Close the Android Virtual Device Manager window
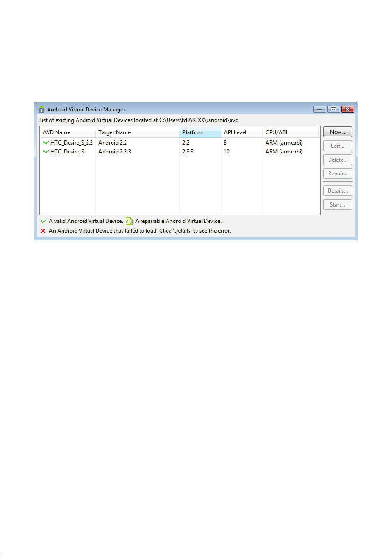The height and width of the screenshot is (556, 392). (x=348, y=109)
